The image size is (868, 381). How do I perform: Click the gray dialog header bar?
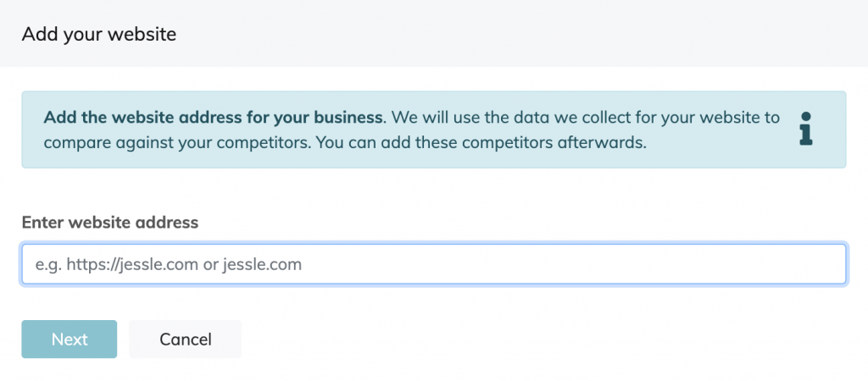(433, 33)
